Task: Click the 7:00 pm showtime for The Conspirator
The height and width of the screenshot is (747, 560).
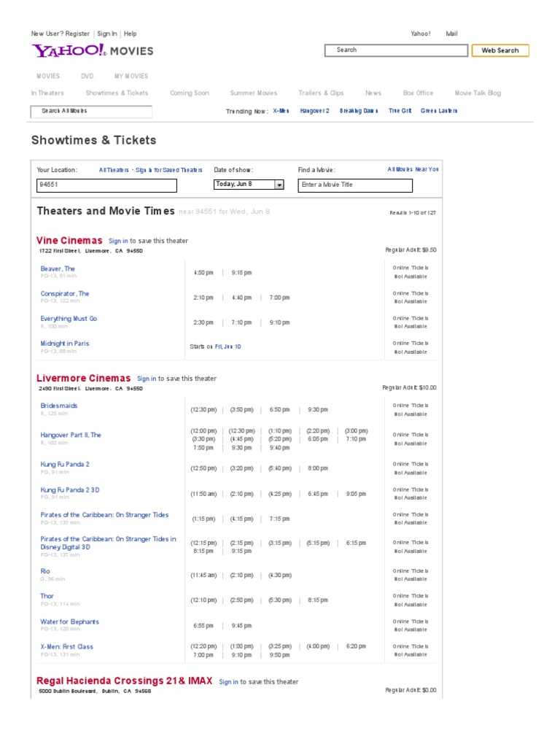Action: coord(279,298)
